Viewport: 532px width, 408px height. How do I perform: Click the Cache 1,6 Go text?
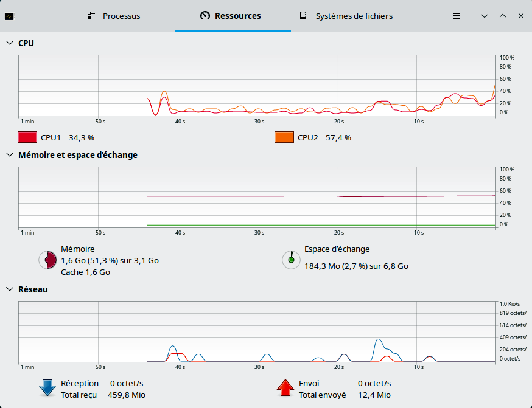pos(85,272)
